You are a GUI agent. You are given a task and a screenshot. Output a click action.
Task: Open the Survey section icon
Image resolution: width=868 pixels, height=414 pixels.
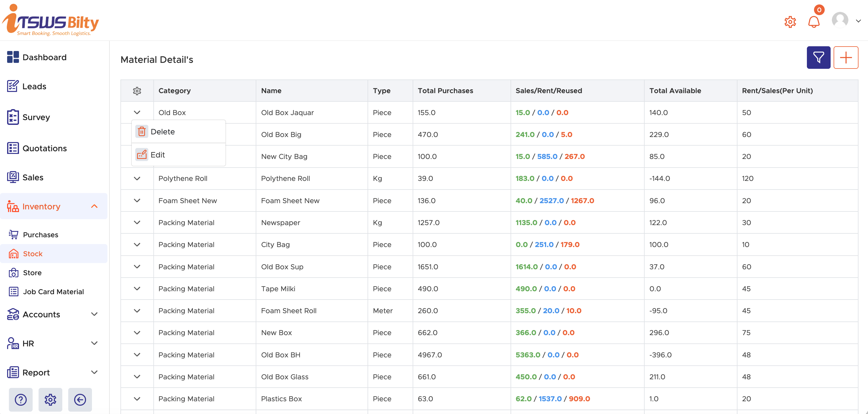(x=12, y=117)
